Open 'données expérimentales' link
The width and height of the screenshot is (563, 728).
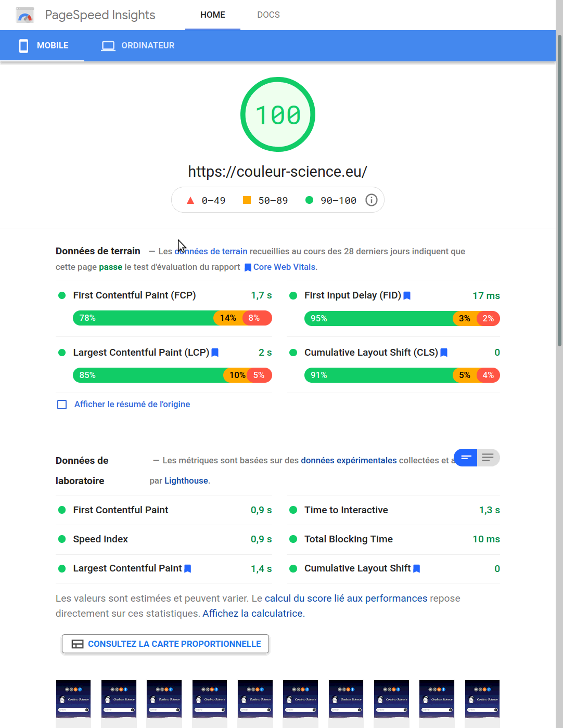pos(349,461)
